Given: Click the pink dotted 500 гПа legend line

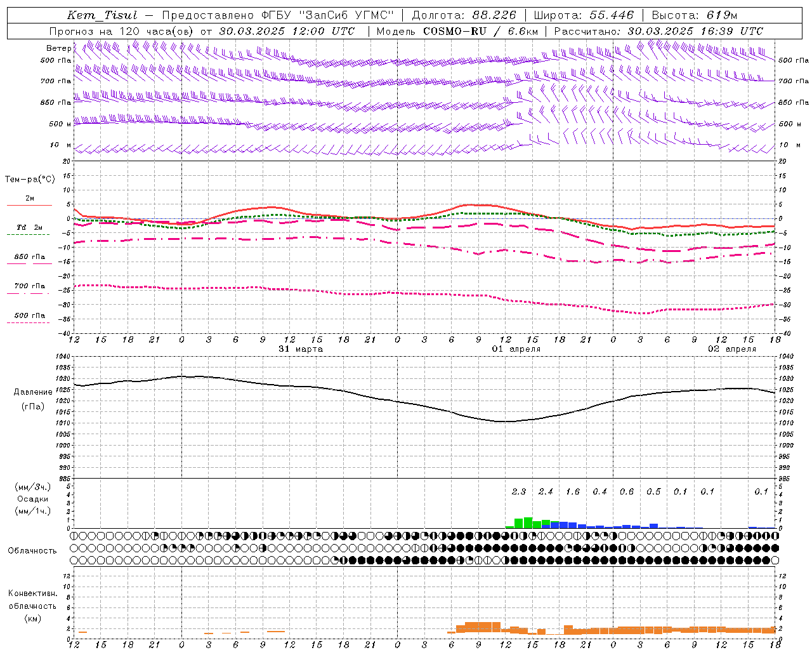Looking at the screenshot, I should coord(29,322).
